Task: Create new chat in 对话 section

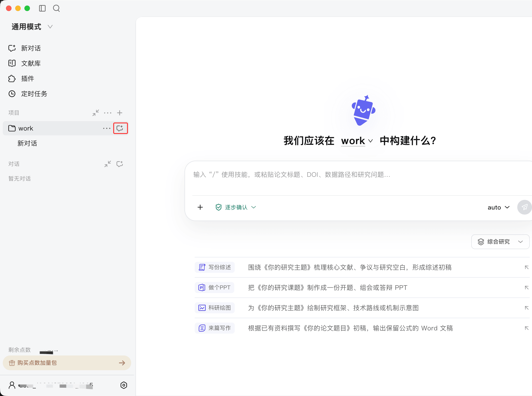Action: tap(119, 164)
